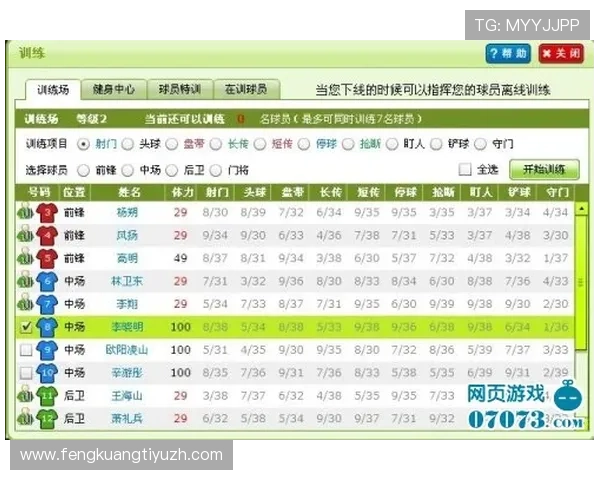Viewport: 600px width, 480px height.
Task: Filter players by 门将 radio
Action: coord(216,170)
